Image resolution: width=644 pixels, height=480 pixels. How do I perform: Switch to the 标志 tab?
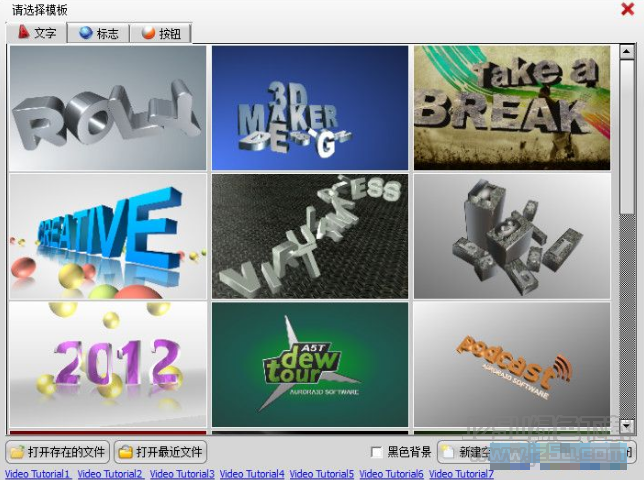coord(99,33)
